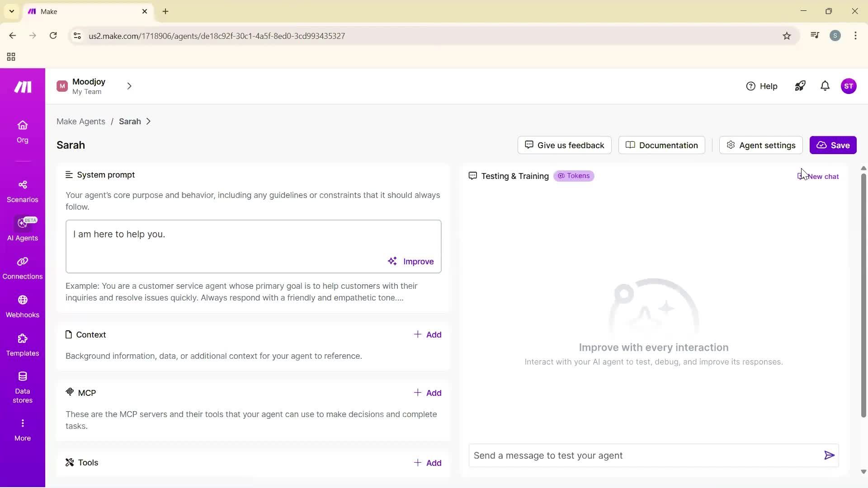Open Webhooks from the sidebar
Image resolution: width=868 pixels, height=488 pixels.
(22, 306)
